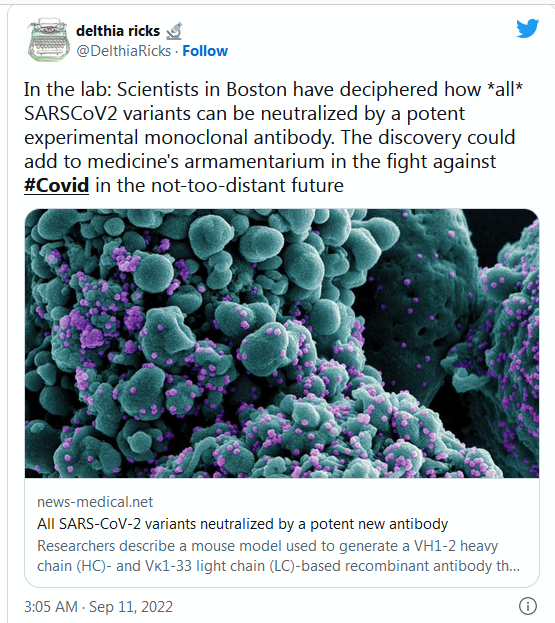Open the tweet info circle icon

tap(528, 606)
